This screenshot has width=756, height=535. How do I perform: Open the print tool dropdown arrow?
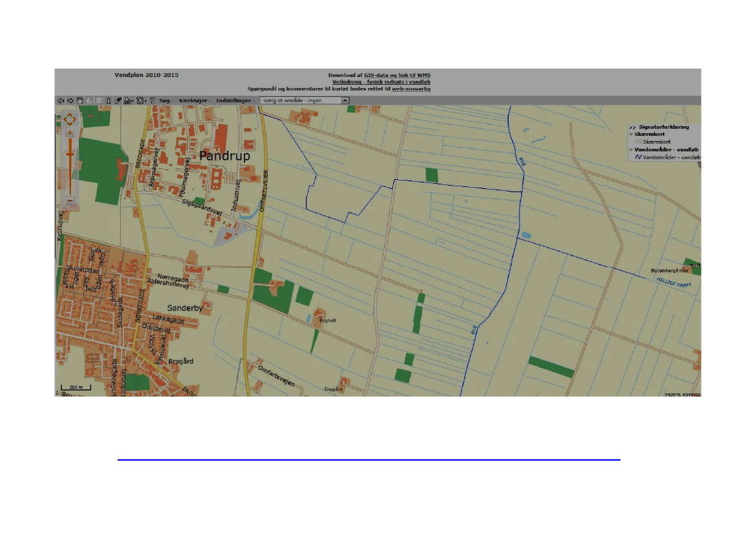pos(133,101)
